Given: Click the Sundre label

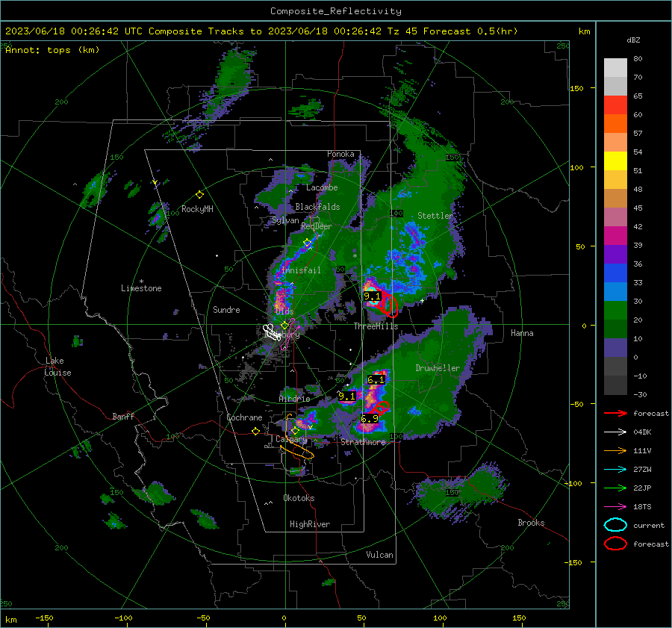Looking at the screenshot, I should pos(226,310).
